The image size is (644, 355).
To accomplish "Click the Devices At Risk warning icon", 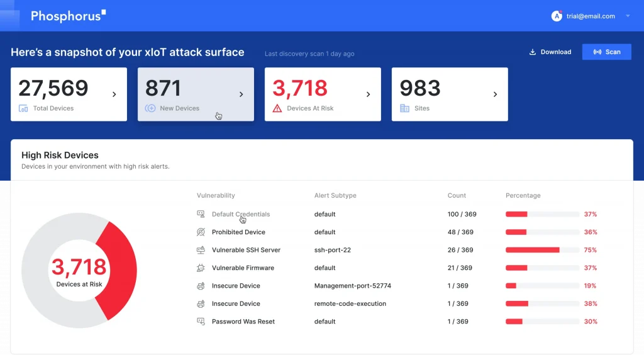I will pyautogui.click(x=277, y=108).
